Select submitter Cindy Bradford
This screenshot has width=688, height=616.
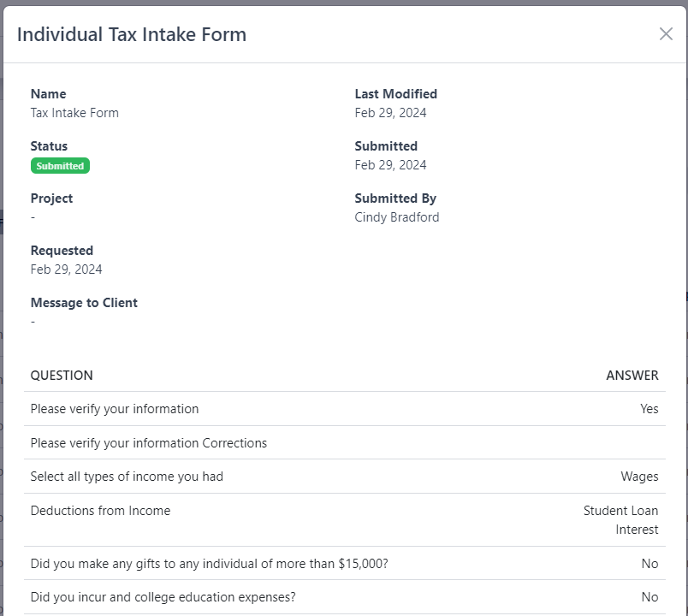coord(396,216)
